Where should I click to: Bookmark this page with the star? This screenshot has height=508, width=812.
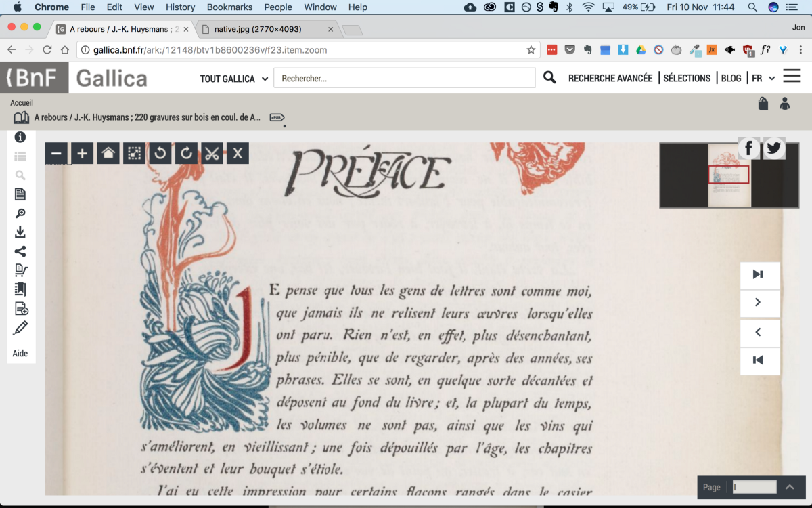click(x=531, y=49)
